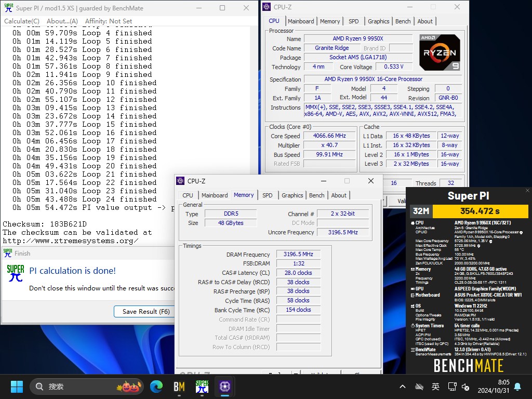Click the taskbar search box

point(87,387)
